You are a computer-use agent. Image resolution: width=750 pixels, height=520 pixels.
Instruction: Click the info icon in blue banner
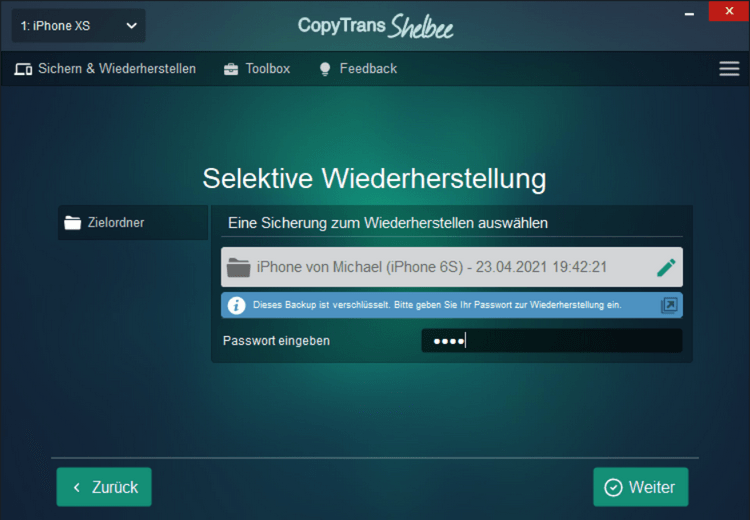[236, 305]
